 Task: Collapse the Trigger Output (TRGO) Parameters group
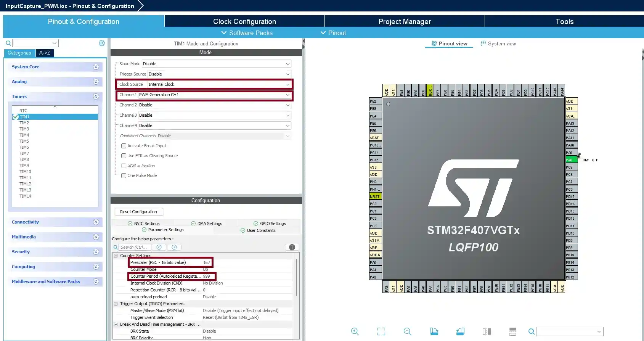pyautogui.click(x=116, y=304)
